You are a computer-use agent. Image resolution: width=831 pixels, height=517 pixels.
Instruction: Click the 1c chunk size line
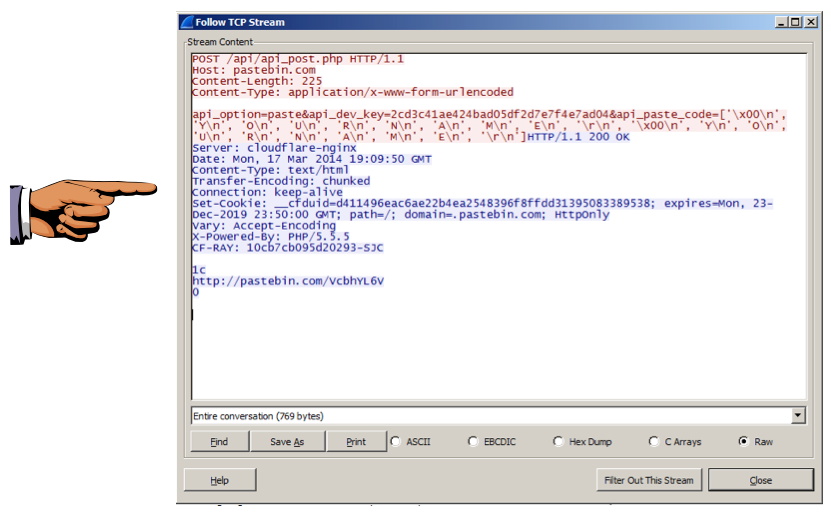coord(199,270)
